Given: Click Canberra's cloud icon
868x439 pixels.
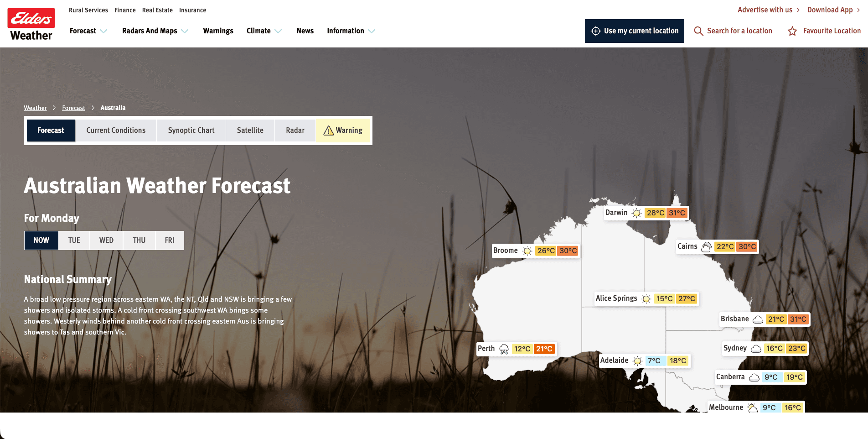Looking at the screenshot, I should coord(754,377).
